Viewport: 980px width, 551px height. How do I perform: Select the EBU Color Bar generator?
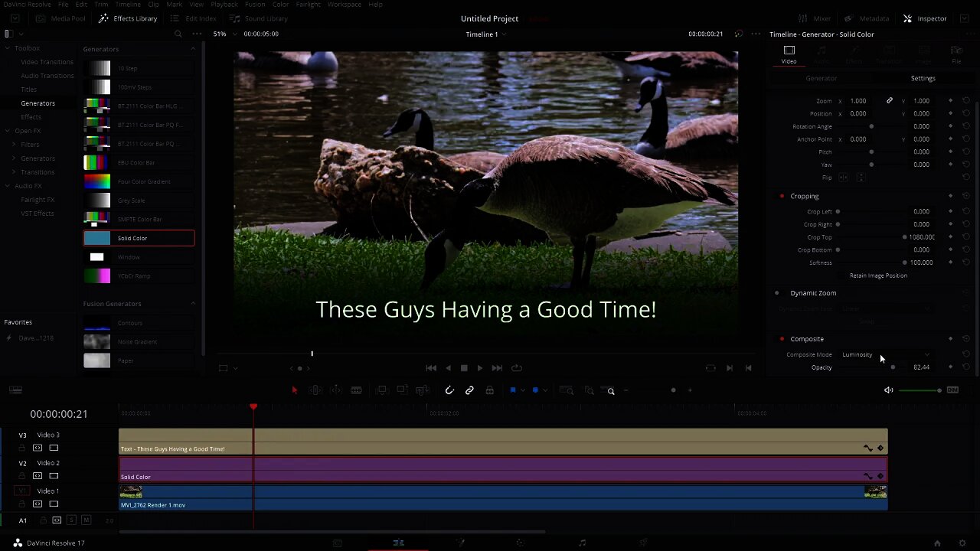click(139, 162)
